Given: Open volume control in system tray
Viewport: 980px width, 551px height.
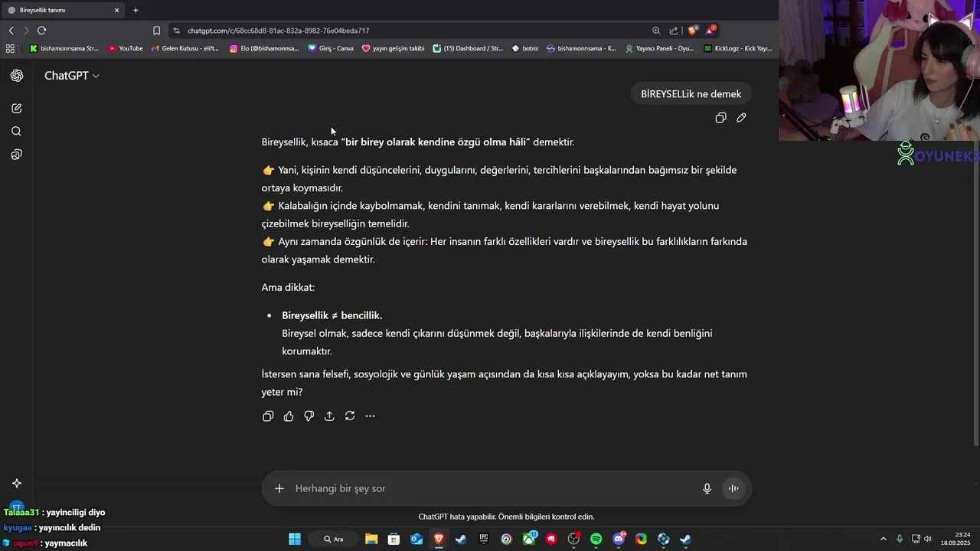Looking at the screenshot, I should tap(928, 539).
